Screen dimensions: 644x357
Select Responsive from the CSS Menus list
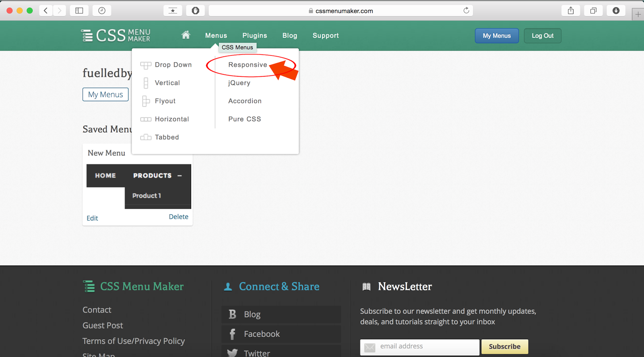click(248, 65)
